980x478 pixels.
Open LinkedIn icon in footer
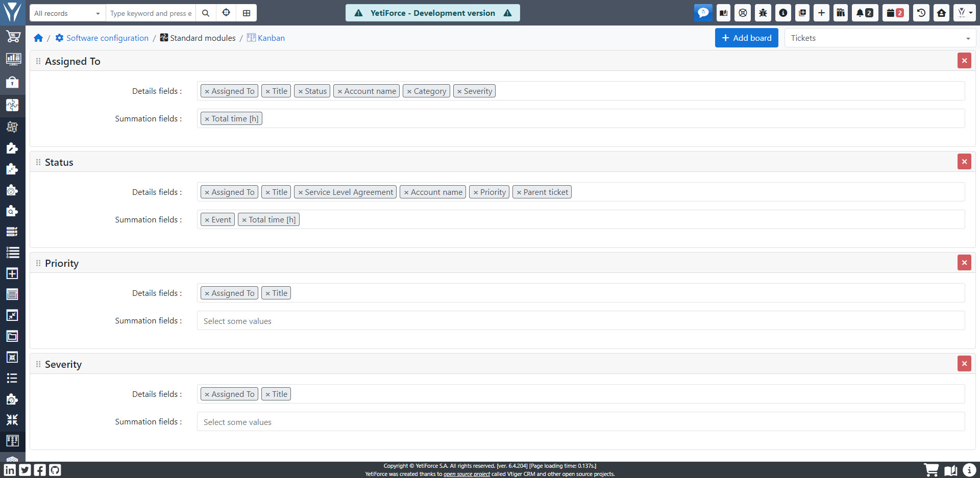tap(10, 470)
